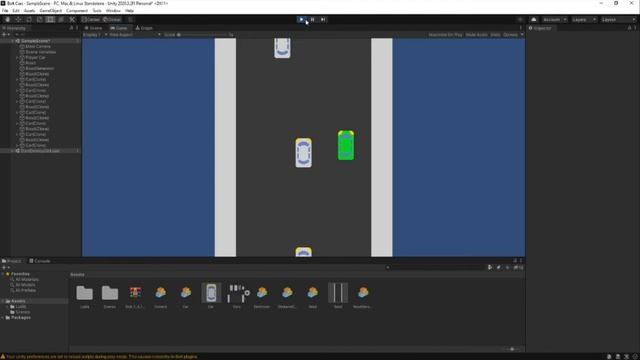This screenshot has height=360, width=640.
Task: Open the GameObject menu
Action: coord(51,11)
